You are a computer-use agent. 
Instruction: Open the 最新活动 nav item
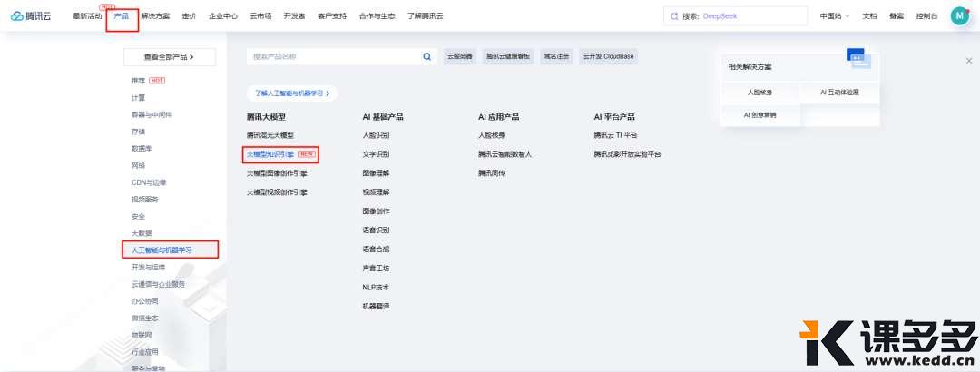tap(87, 16)
